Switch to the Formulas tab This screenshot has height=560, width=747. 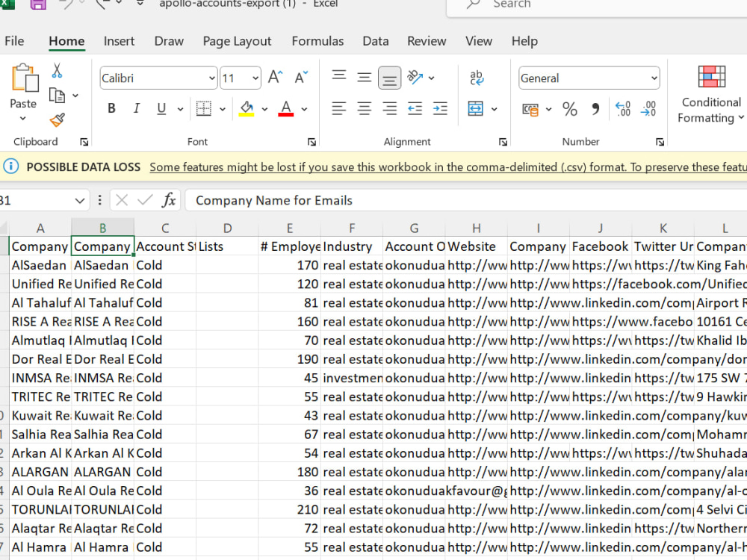(317, 41)
